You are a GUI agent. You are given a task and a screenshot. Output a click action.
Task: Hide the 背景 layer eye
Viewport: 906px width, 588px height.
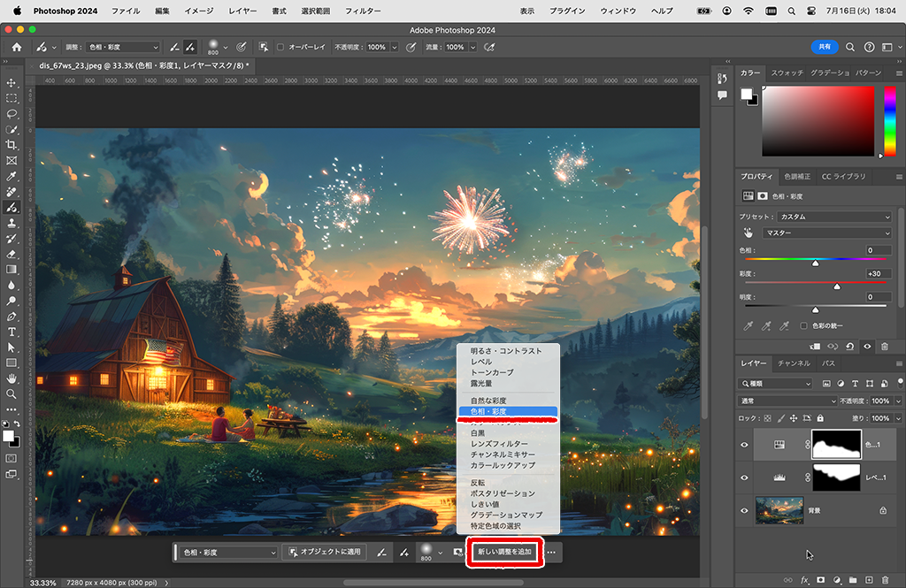click(x=744, y=510)
